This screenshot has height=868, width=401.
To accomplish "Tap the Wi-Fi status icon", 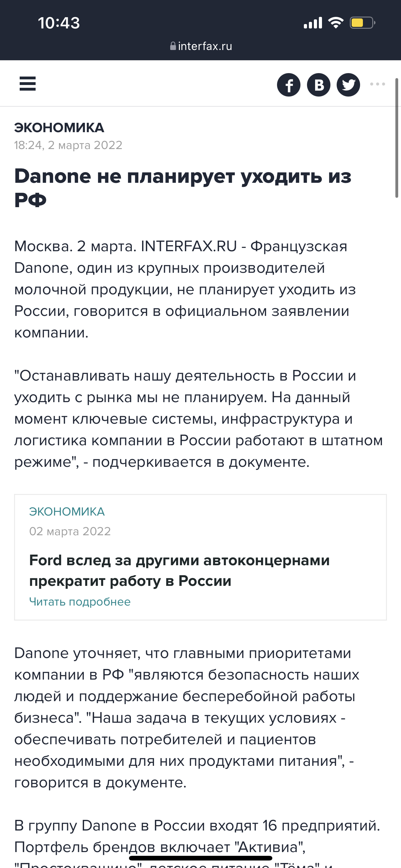I will pos(335,23).
